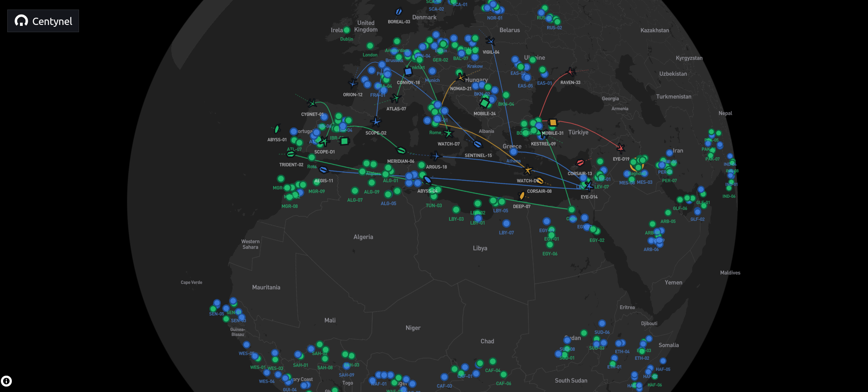
Task: Click the RUS-02 label
Action: tap(554, 28)
